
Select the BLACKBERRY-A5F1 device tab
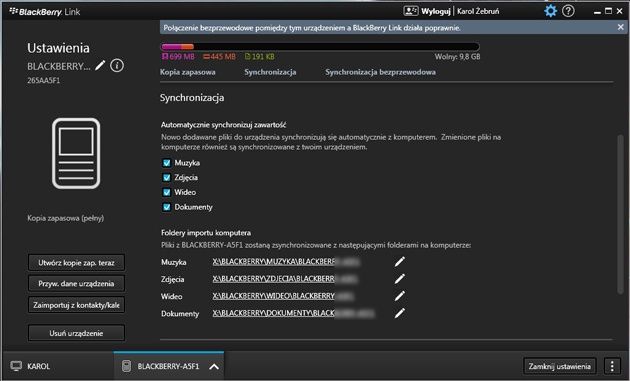point(169,366)
